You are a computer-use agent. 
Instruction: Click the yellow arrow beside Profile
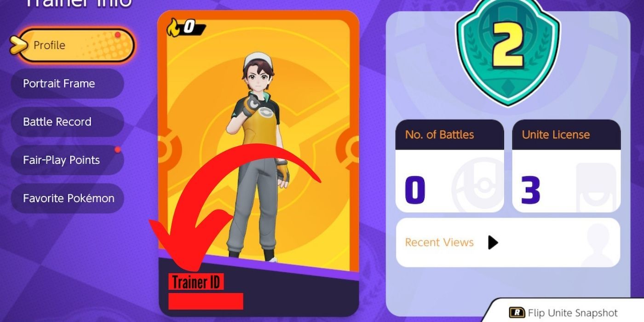click(x=18, y=46)
